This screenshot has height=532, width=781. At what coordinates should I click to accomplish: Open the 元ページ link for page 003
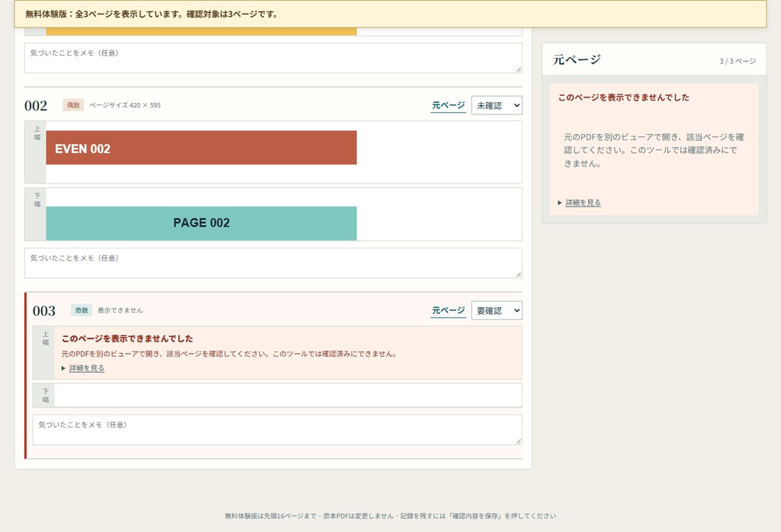(448, 310)
